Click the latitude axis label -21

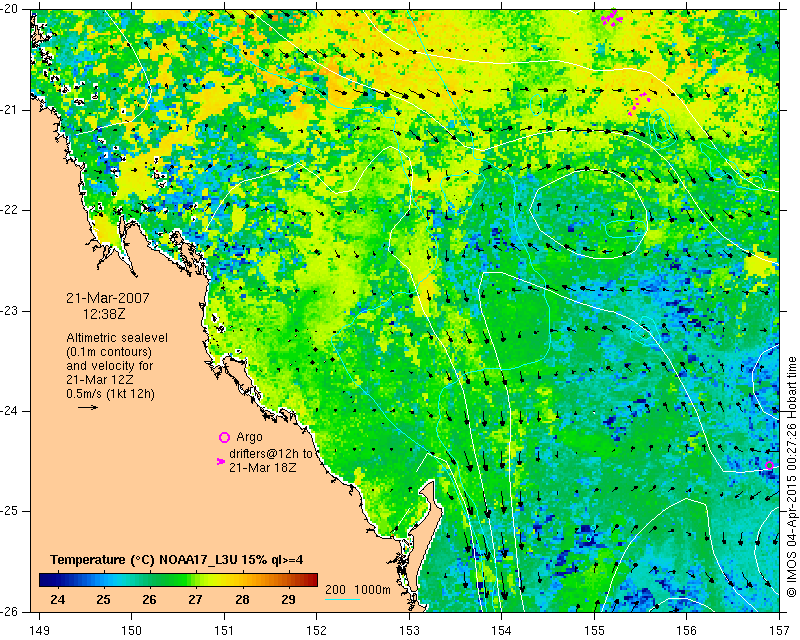(10, 110)
